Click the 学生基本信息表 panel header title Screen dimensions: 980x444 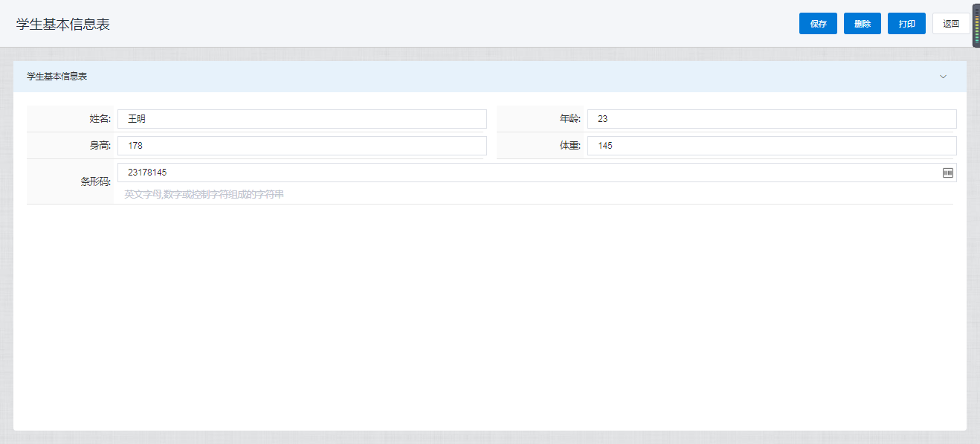pos(57,77)
